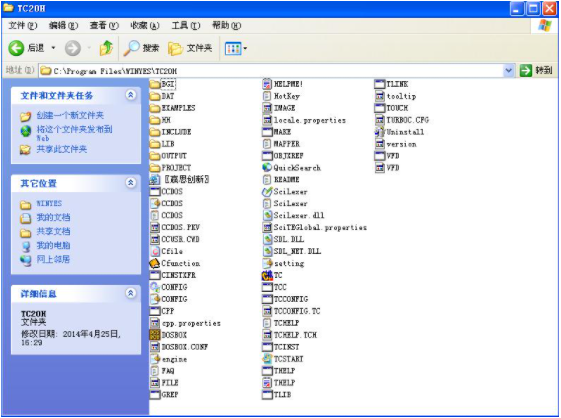Open the Search toolbar button

point(141,48)
